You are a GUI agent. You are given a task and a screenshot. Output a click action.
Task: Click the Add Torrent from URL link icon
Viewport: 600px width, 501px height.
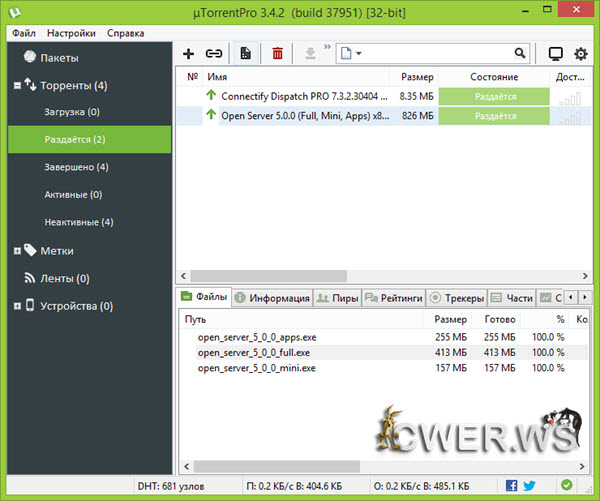214,53
